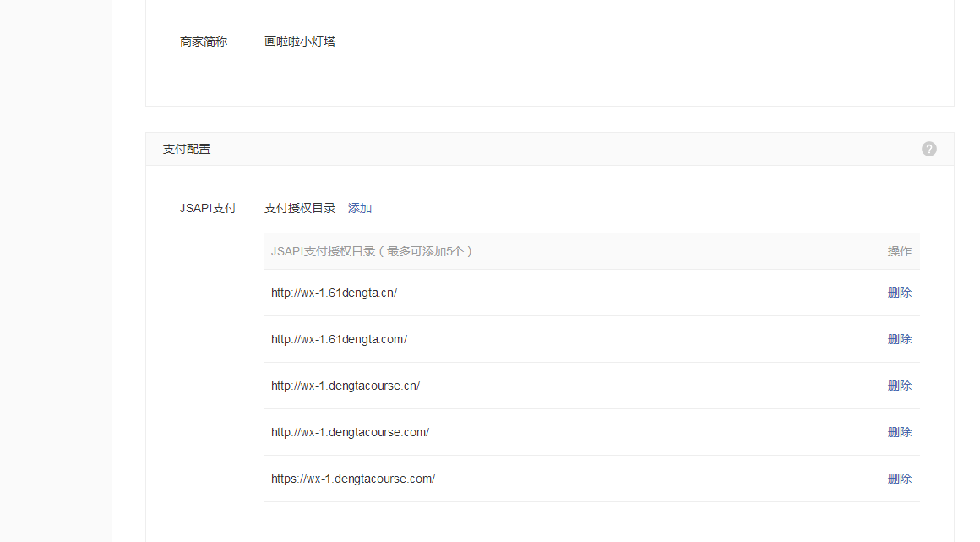Select the URL text http://wx-1.dengtacourse.cn/
Viewport: 980px width, 542px height.
tap(345, 386)
